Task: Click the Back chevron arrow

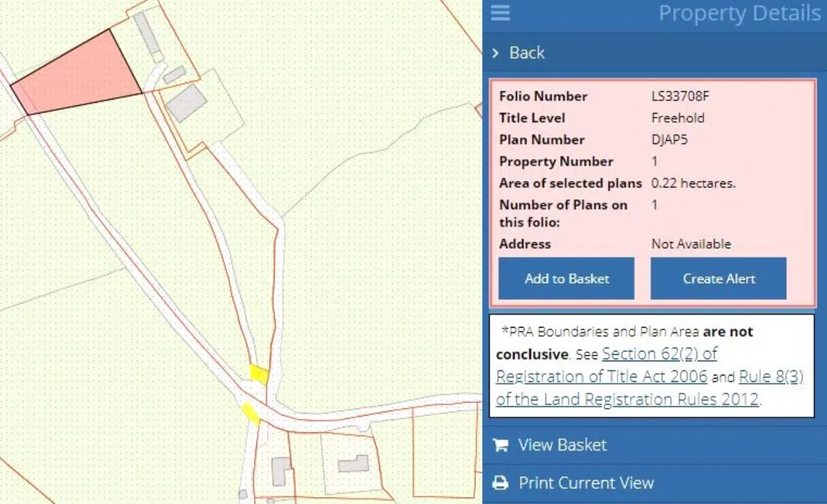Action: click(x=496, y=53)
